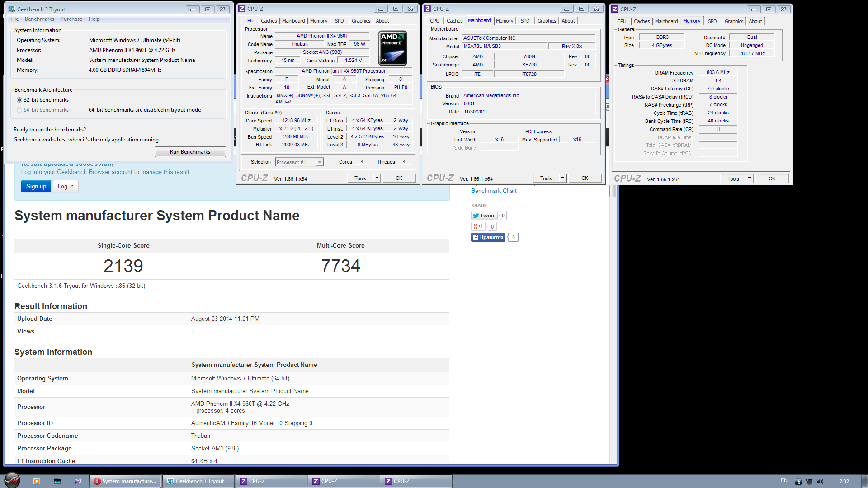Click the Z icon in the CPU tab CPU-Z window's title bar

pos(242,9)
